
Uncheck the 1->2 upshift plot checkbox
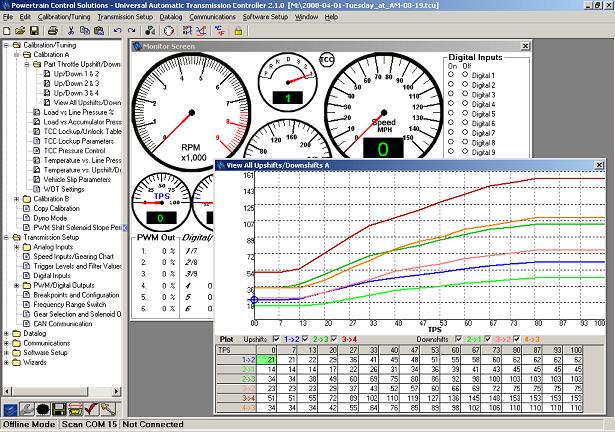[276, 339]
